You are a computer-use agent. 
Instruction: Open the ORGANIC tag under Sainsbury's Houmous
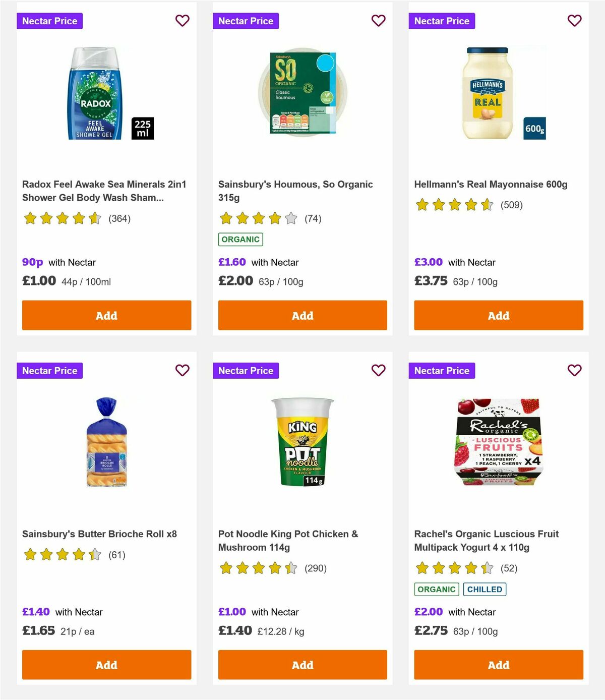tap(240, 239)
